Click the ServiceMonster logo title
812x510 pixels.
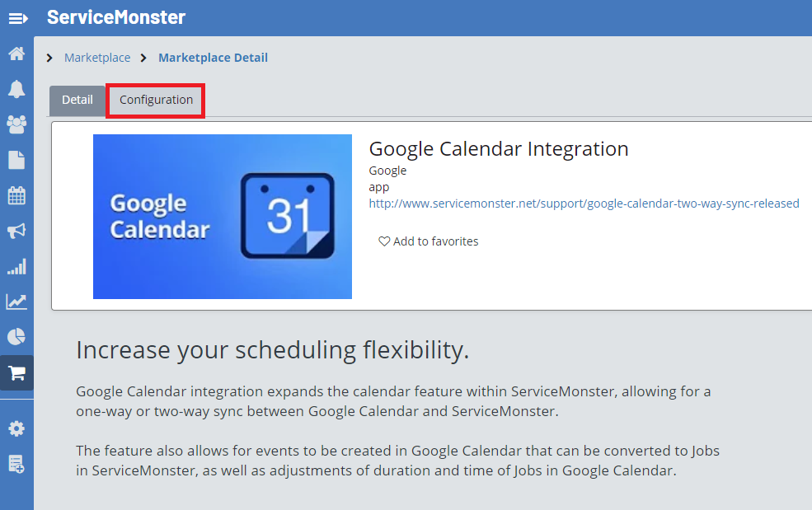tap(116, 17)
